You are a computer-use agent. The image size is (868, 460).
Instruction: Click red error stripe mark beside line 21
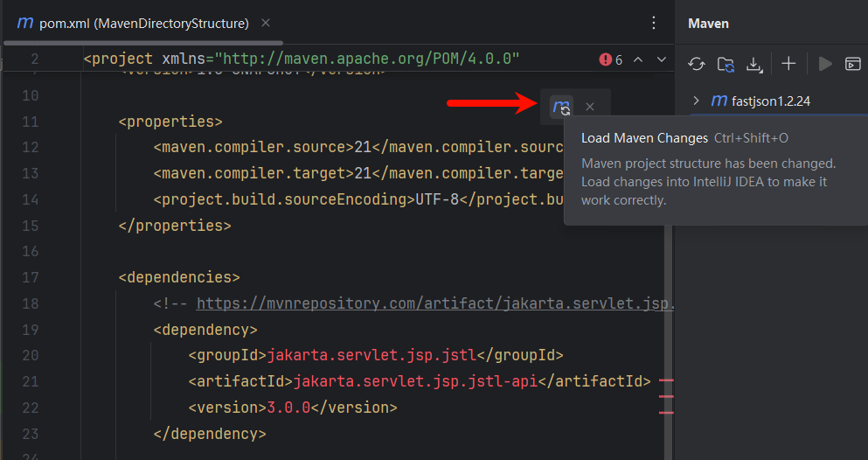click(x=666, y=380)
